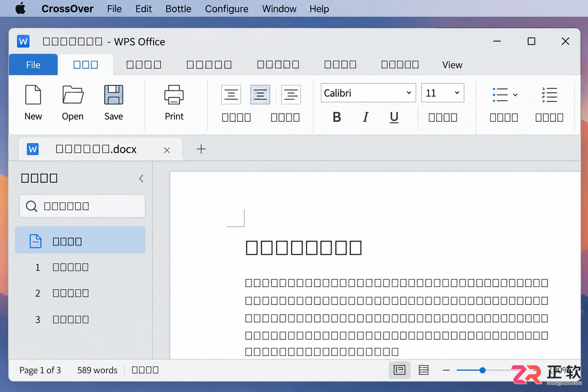Viewport: 588px width, 392px height.
Task: Toggle Italic formatting
Action: click(365, 117)
